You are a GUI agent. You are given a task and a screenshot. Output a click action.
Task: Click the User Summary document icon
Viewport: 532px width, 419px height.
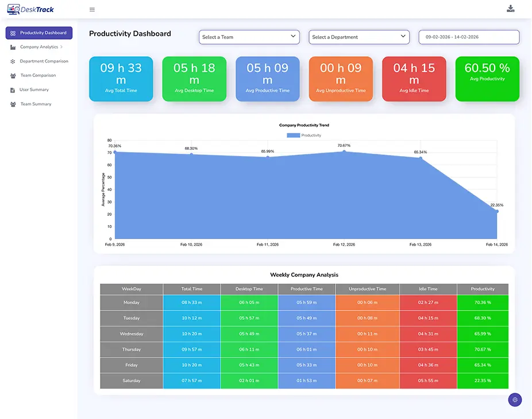12,90
